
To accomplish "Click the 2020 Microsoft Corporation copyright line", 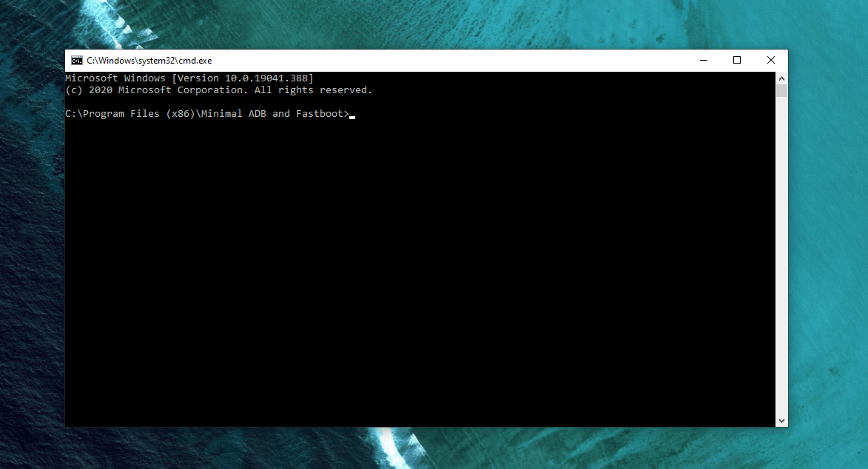I will [218, 90].
